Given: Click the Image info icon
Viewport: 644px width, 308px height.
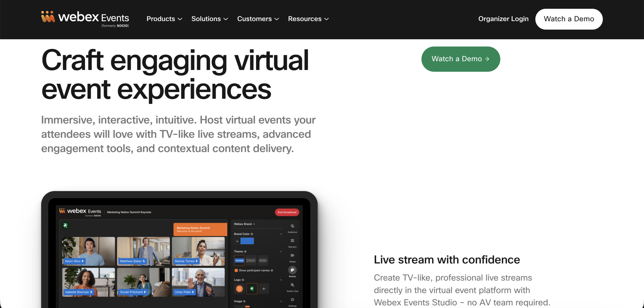Looking at the screenshot, I should [x=244, y=301].
